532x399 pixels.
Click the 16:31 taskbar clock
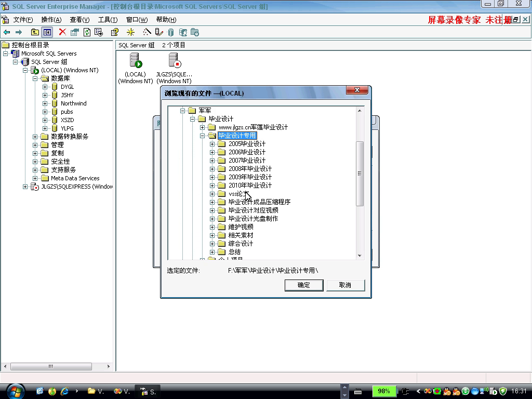point(519,391)
